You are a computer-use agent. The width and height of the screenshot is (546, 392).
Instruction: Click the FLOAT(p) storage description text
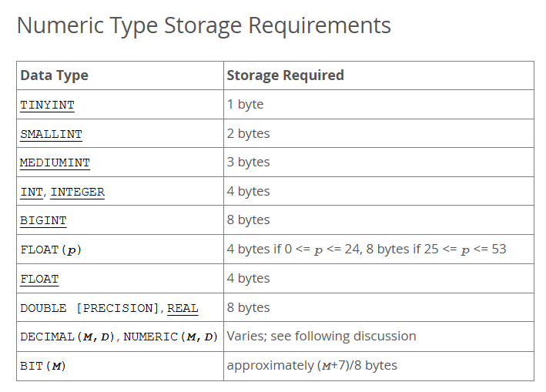coord(367,250)
